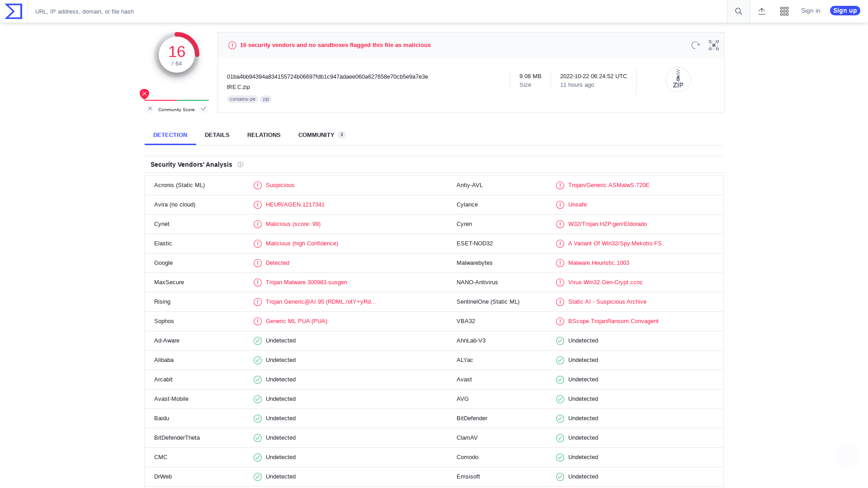Switch to the DETAILS tab
Screen dimensions: 868x488
coord(217,135)
